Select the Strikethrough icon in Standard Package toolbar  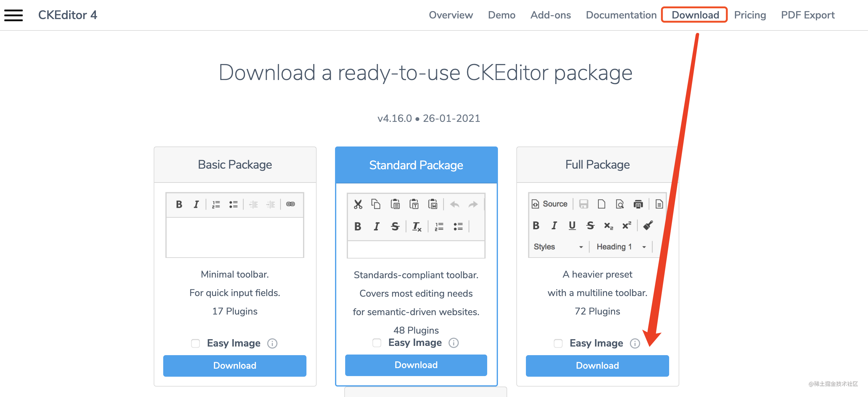pos(395,226)
